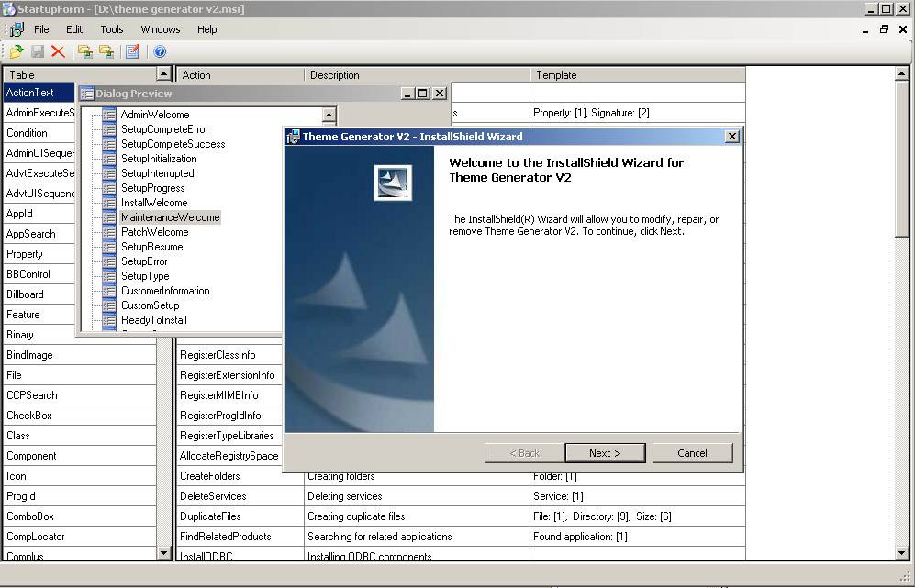Image resolution: width=915 pixels, height=588 pixels.
Task: Click the application icon beside File menu
Action: click(17, 29)
